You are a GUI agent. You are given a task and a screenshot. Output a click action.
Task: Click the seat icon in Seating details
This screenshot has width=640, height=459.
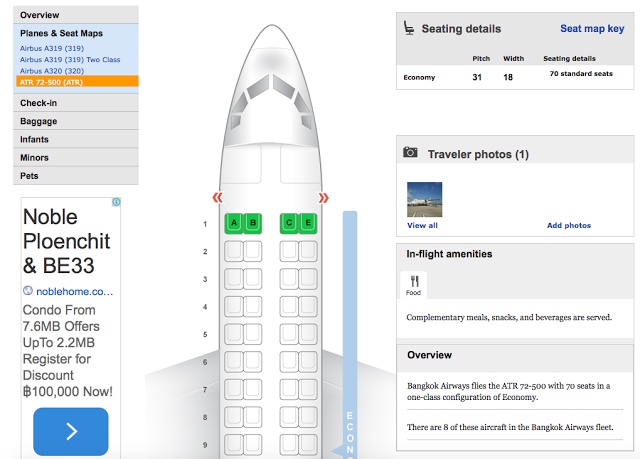click(408, 29)
